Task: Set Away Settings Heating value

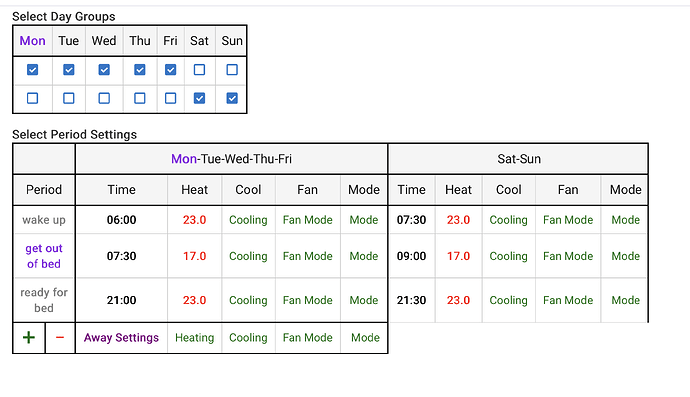Action: [x=195, y=338]
